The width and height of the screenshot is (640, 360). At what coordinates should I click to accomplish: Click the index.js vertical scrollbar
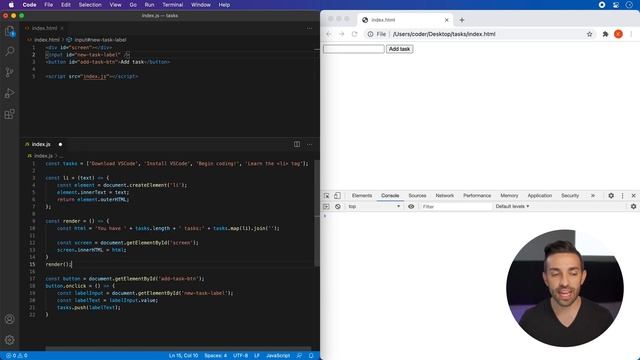(317, 212)
